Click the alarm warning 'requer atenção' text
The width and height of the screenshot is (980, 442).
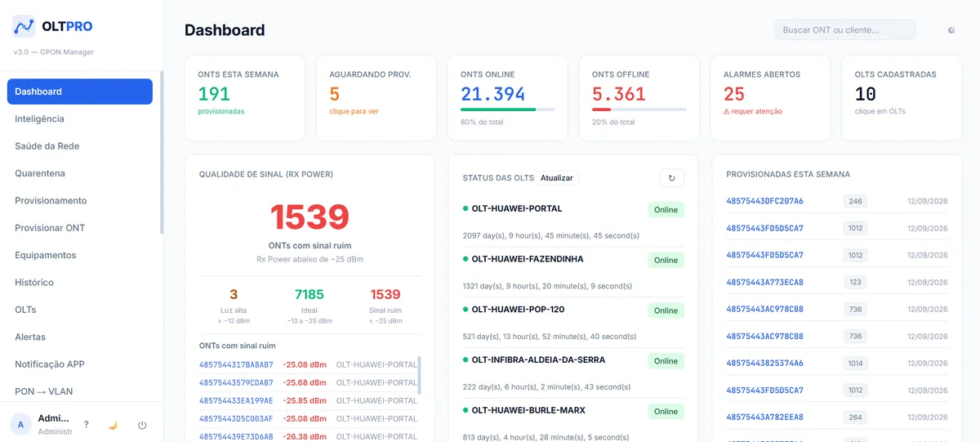[753, 111]
